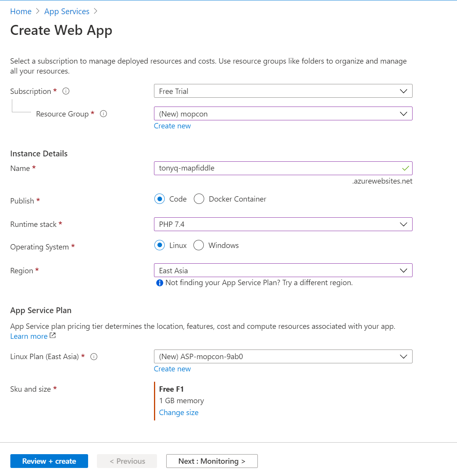Click the Resource Group info icon
Viewport: 457px width, 476px height.
click(103, 114)
